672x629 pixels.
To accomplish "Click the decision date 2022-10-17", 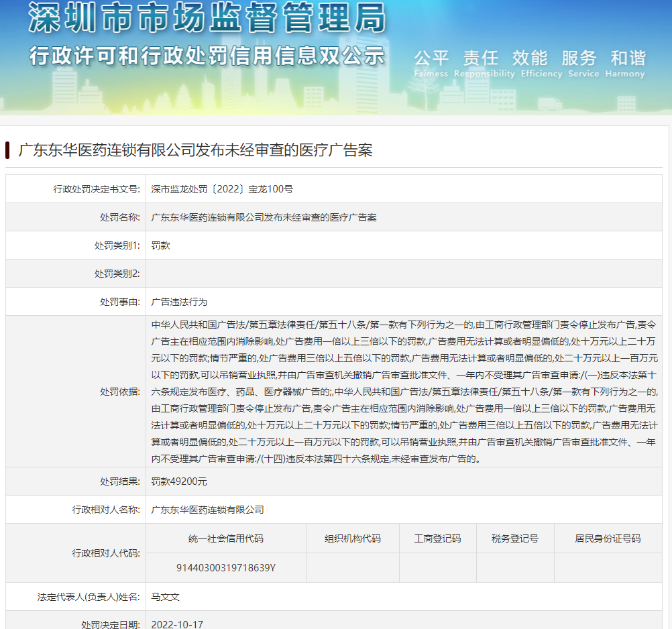I will (x=177, y=624).
